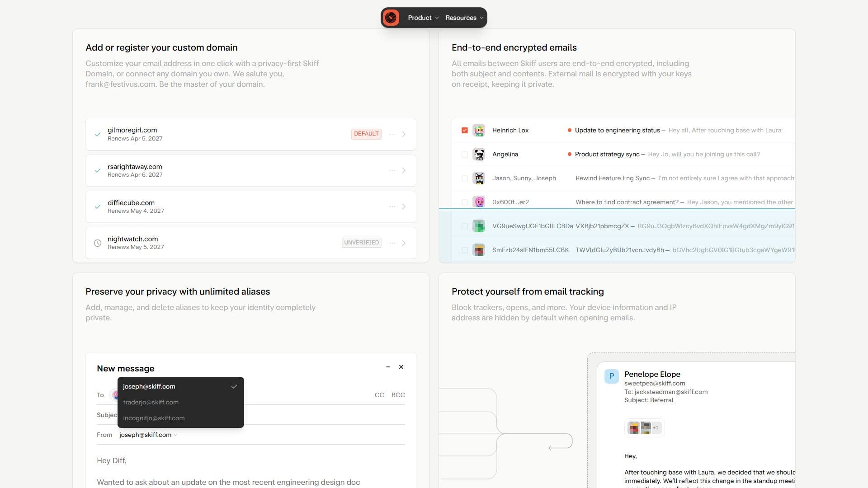This screenshot has height=488, width=868.
Task: Check the 0x600f...er2 email checkbox
Action: tap(464, 202)
